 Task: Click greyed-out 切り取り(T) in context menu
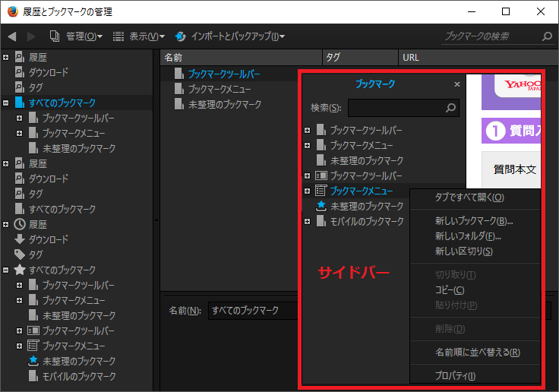pyautogui.click(x=475, y=275)
